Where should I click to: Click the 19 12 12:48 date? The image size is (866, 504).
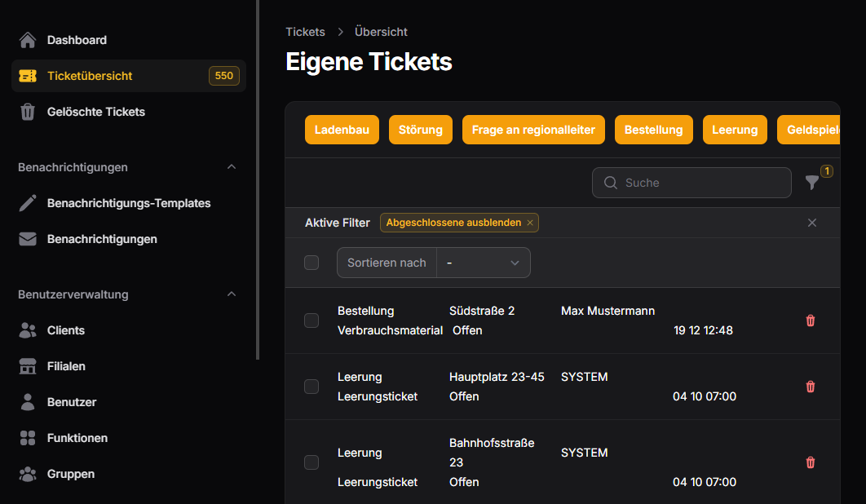tap(703, 330)
